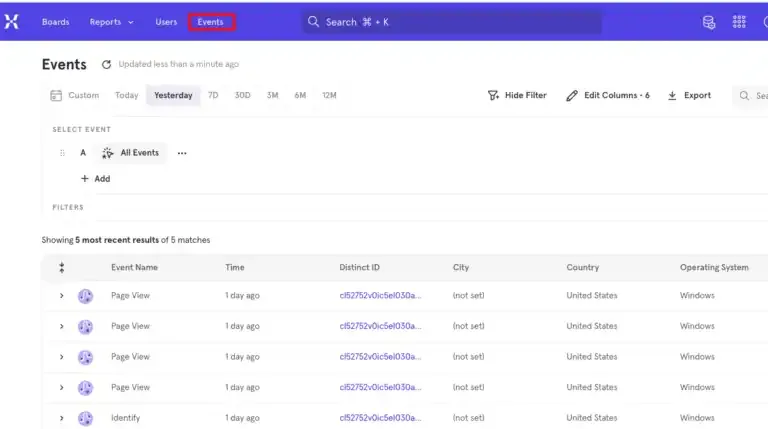Open the Distinct ID link in first row
This screenshot has width=768, height=429.
click(380, 295)
